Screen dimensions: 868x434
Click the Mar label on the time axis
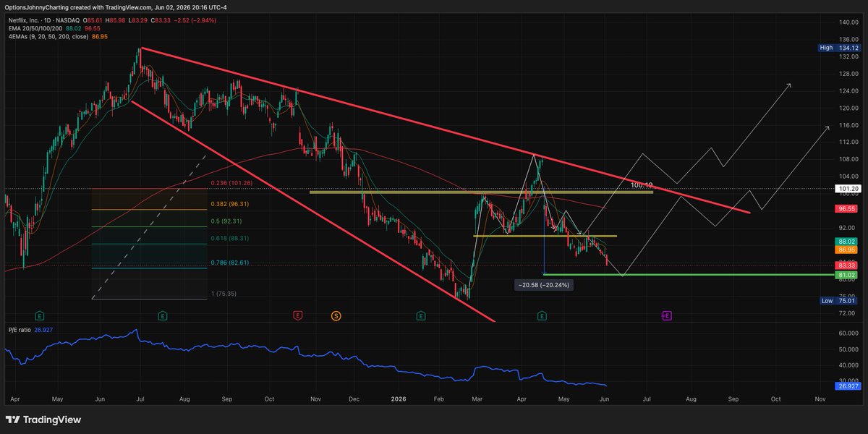pos(476,399)
